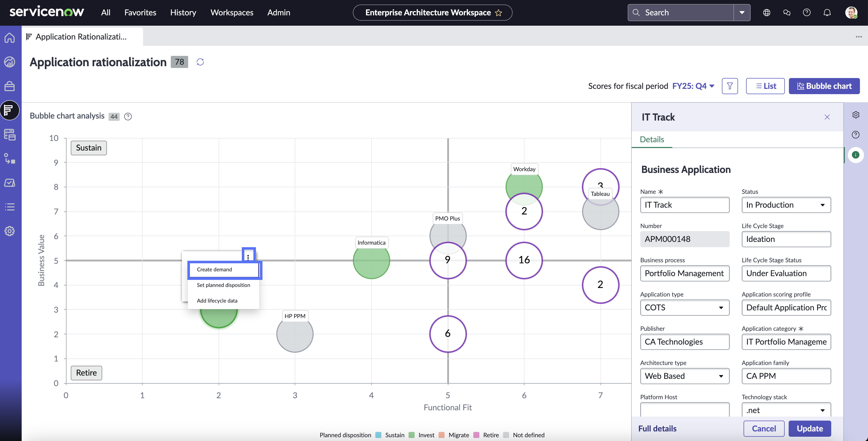Viewport: 868px width, 441px height.
Task: Click the Invest legend swatch
Action: click(x=411, y=435)
